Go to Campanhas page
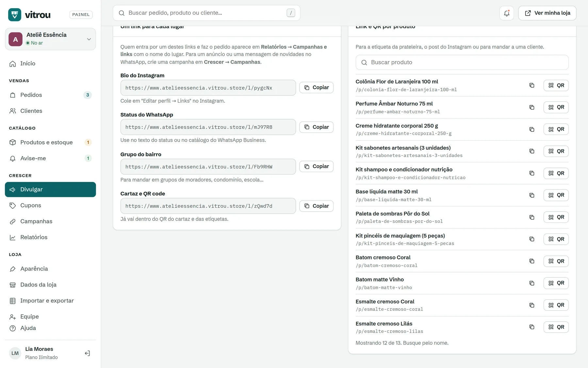 click(x=50, y=221)
